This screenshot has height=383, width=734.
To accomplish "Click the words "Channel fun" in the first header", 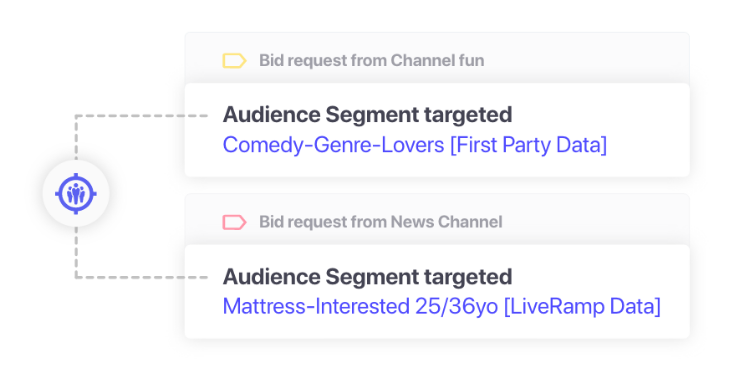I will [437, 60].
